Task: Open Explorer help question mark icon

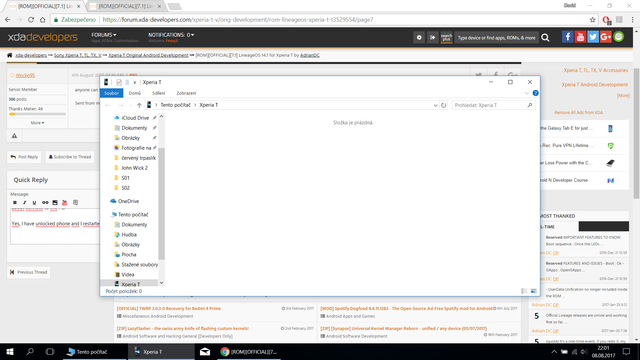Action: (x=536, y=93)
